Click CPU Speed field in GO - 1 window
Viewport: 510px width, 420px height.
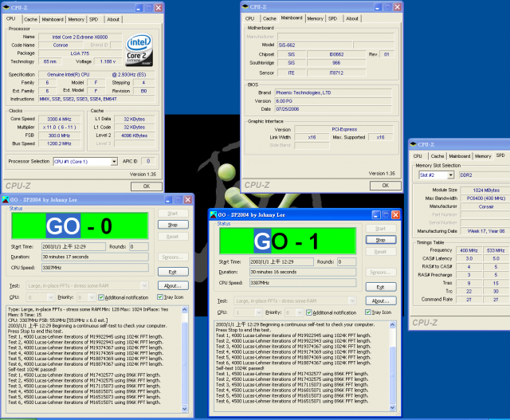(303, 283)
